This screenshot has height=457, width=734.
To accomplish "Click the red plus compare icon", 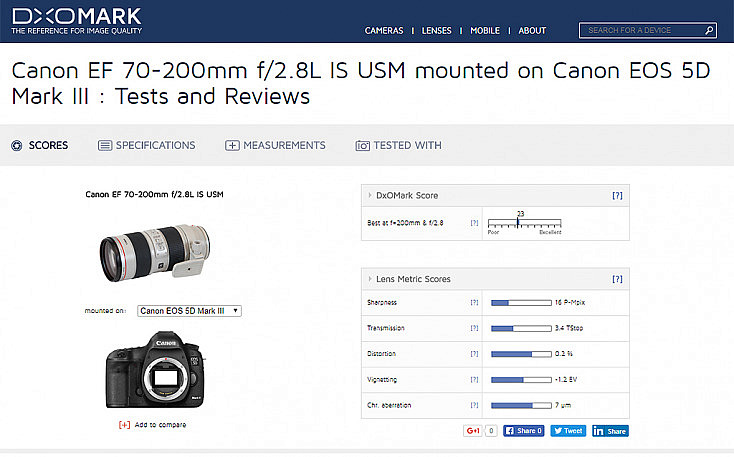I will 124,425.
